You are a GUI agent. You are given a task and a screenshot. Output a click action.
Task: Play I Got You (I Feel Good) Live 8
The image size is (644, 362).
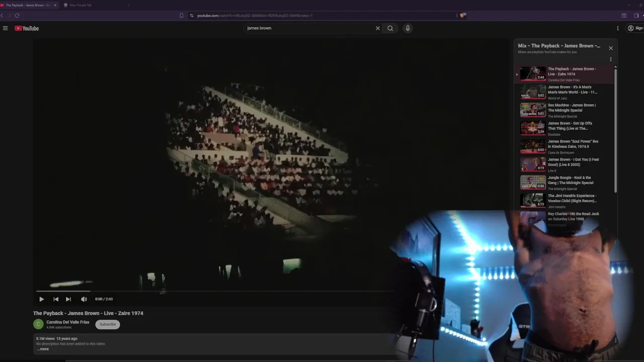[x=565, y=164]
